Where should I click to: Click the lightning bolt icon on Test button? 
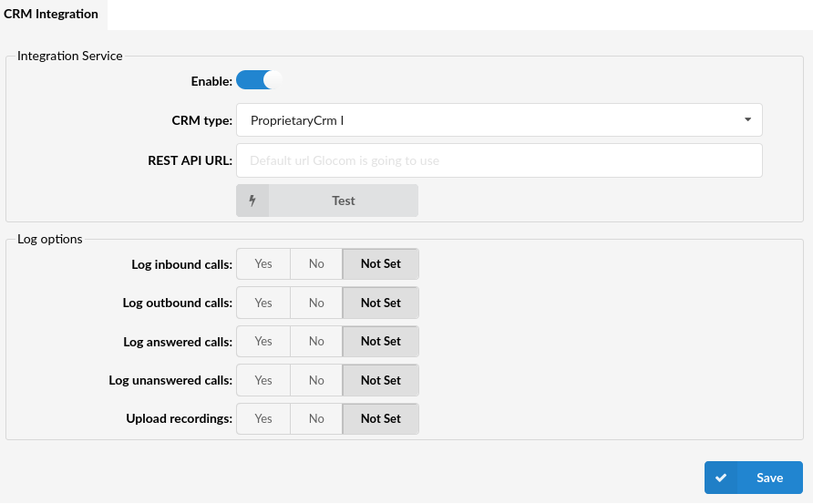coord(252,201)
